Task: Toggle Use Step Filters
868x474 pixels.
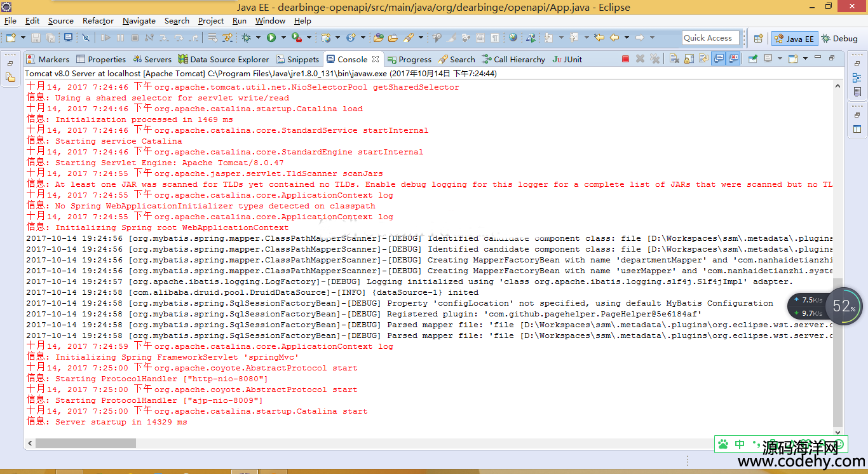Action: click(x=227, y=37)
